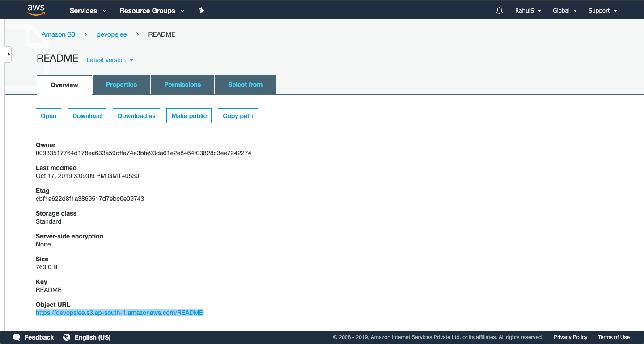Switch to the Properties tab
Screen dimensions: 644x344
coord(121,85)
